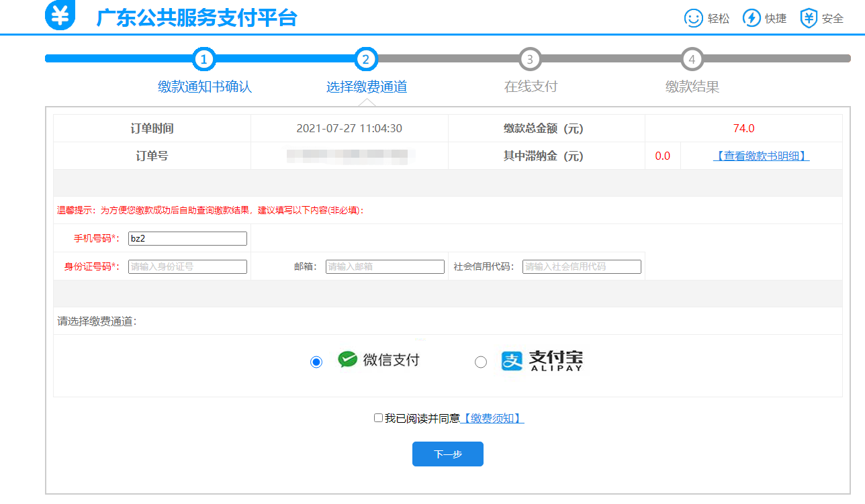Open the 缴费须知 link

492,418
